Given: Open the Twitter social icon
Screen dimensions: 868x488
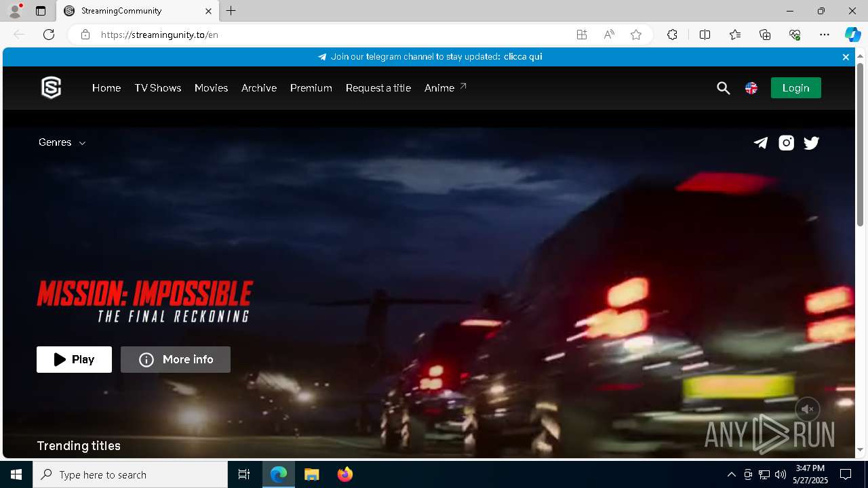Looking at the screenshot, I should coord(811,142).
